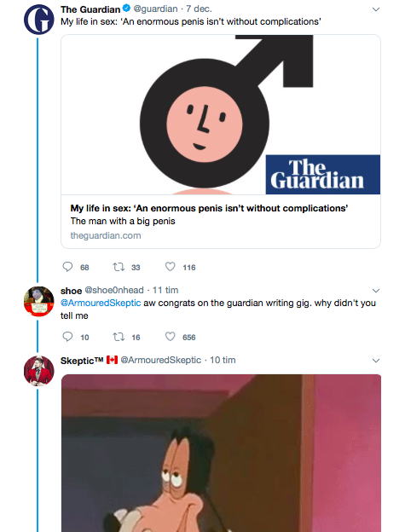
Task: Click reply icon on The Guardian tweet
Action: tap(67, 267)
